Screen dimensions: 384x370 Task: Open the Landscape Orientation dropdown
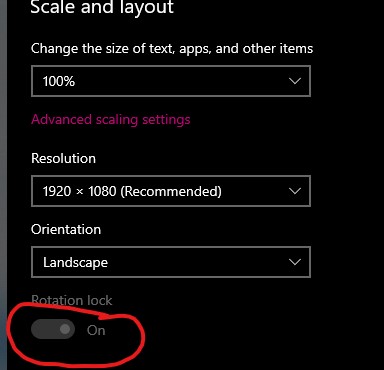click(171, 262)
